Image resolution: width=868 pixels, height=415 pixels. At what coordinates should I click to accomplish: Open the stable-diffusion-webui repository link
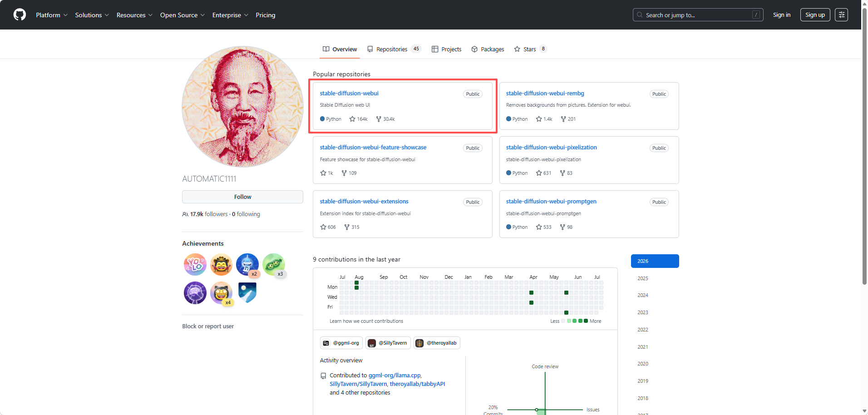[x=349, y=93]
